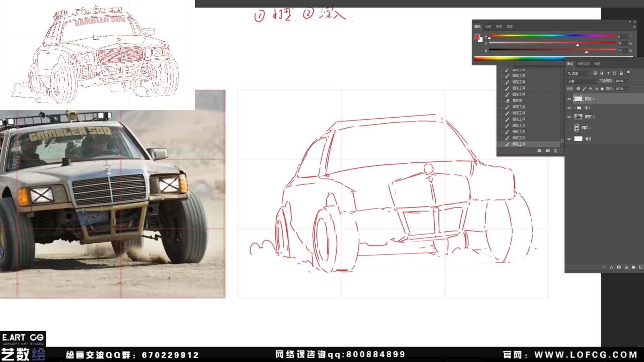Create a new history snapshot camera icon
The image size is (644, 362).
click(547, 151)
